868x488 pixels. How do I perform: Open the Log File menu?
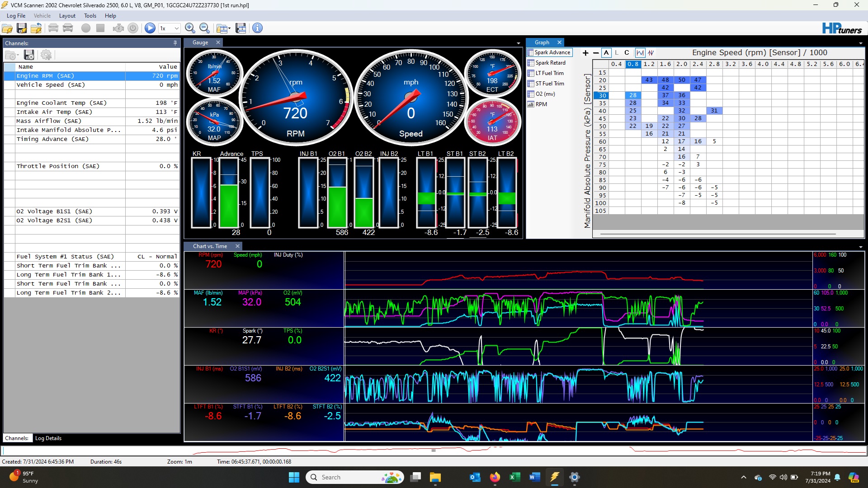[x=16, y=16]
